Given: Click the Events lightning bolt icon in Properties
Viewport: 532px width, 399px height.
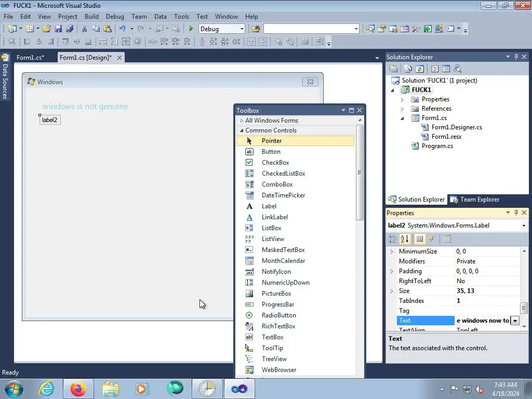Looking at the screenshot, I should pyautogui.click(x=432, y=239).
